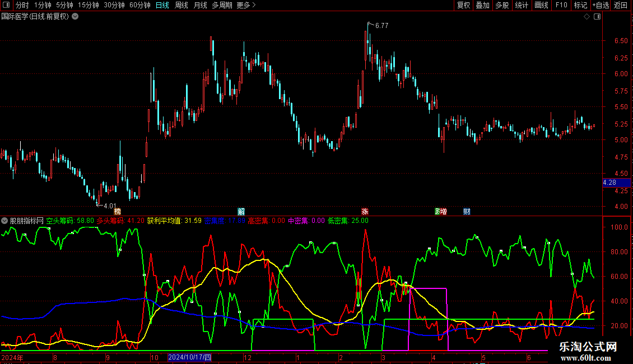Viewport: 633px width, 364px height.
Task: Click the 统计 statistics button
Action: pos(522,5)
